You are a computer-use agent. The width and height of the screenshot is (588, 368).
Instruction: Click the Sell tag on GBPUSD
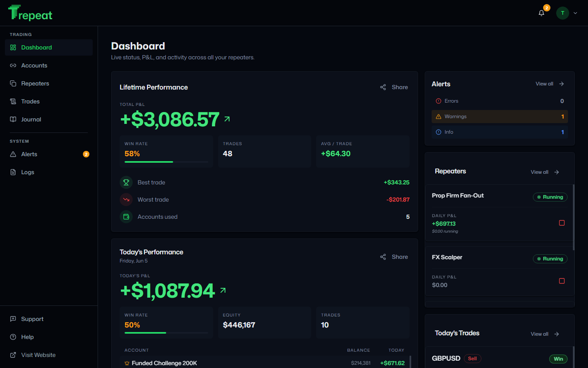pos(472,359)
